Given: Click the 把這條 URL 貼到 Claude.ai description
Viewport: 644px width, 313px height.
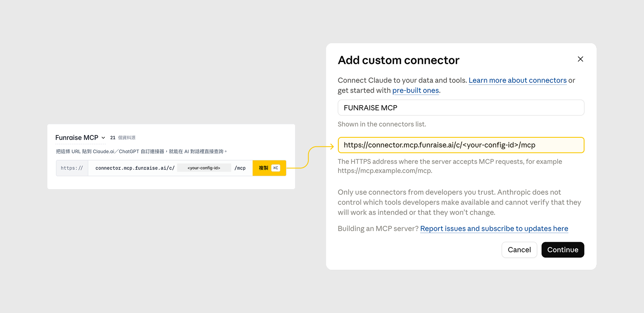Looking at the screenshot, I should 141,152.
